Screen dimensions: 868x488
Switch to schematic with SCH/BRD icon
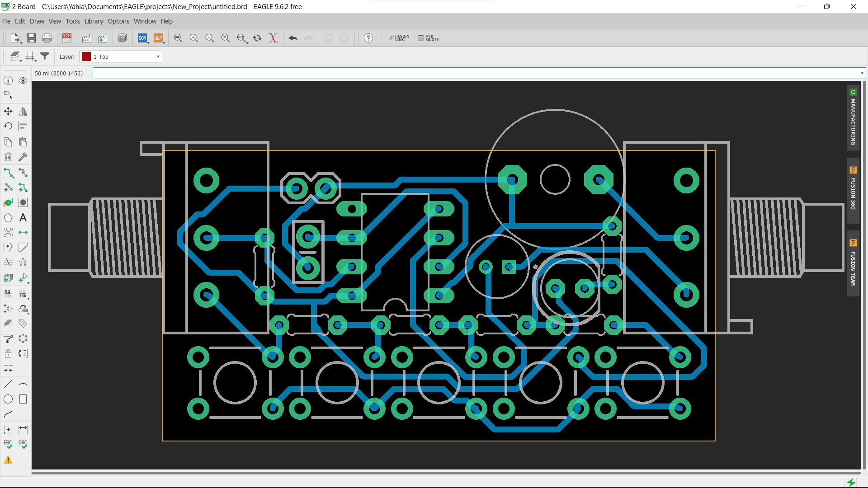point(67,38)
